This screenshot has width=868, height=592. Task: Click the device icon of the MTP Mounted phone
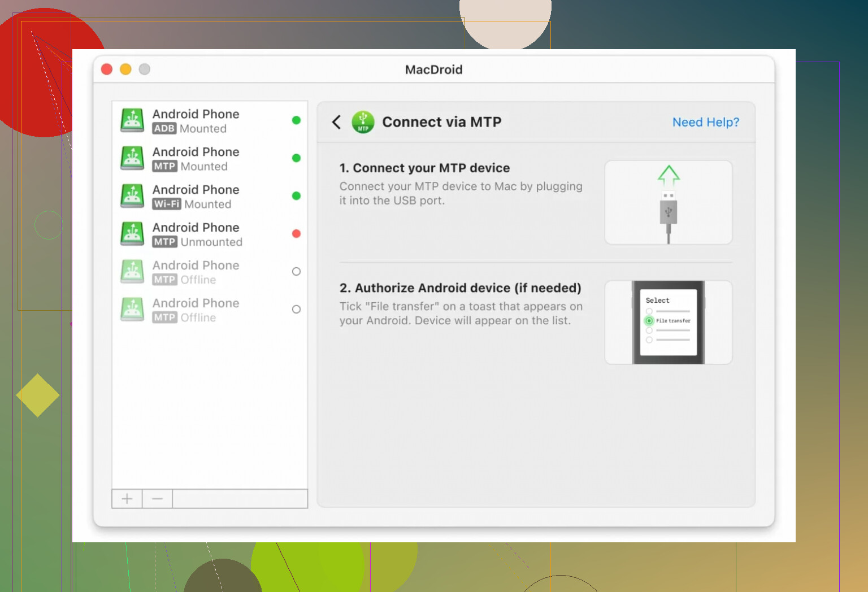click(x=132, y=158)
